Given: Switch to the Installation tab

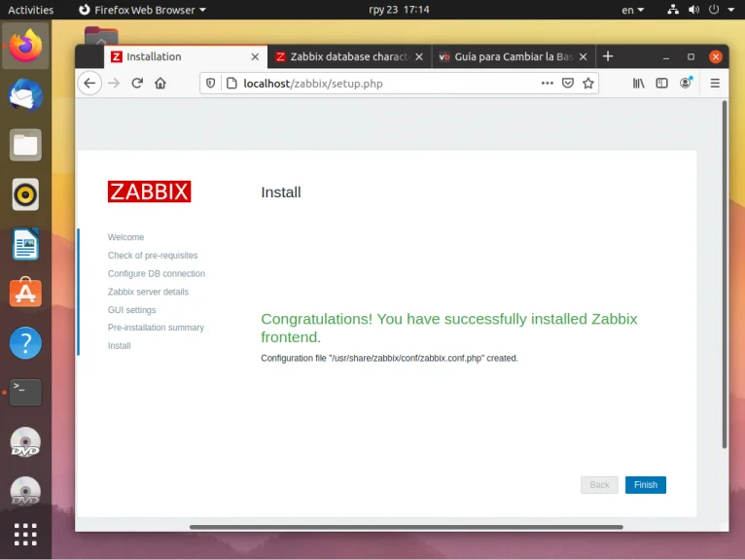Looking at the screenshot, I should (x=186, y=57).
